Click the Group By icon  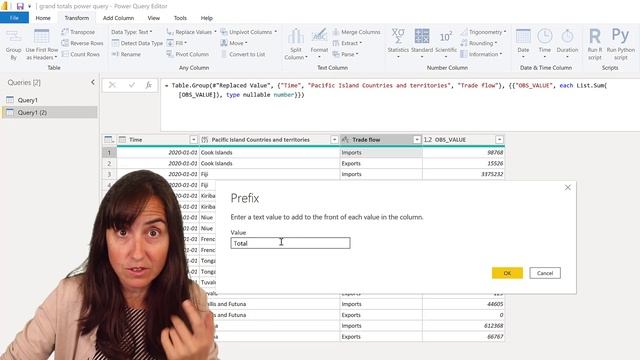coord(13,45)
